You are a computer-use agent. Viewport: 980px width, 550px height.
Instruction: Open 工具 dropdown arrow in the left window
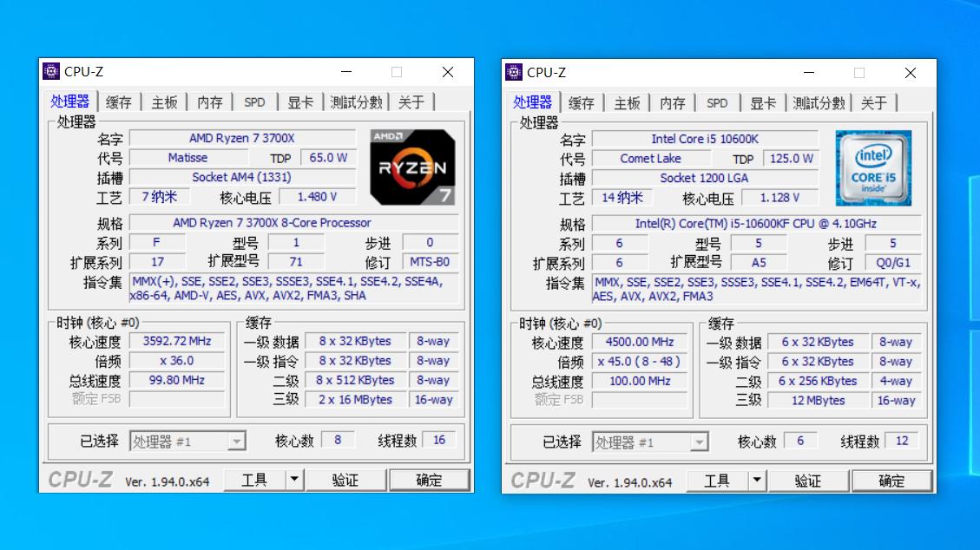(294, 480)
